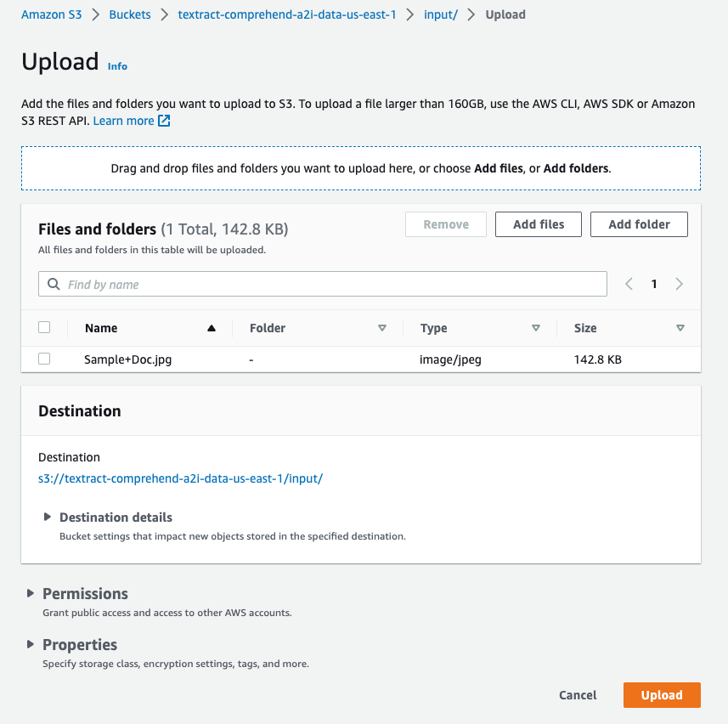Select all files with header checkbox
The height and width of the screenshot is (724, 728).
tap(44, 327)
